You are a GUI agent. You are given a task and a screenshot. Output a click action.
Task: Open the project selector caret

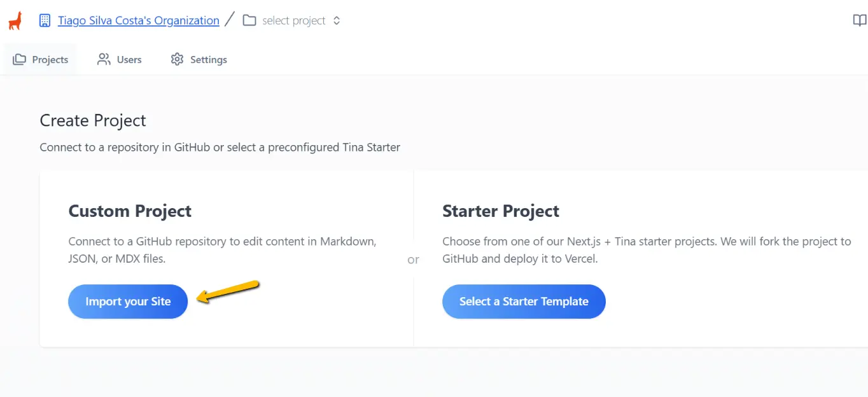pos(337,20)
